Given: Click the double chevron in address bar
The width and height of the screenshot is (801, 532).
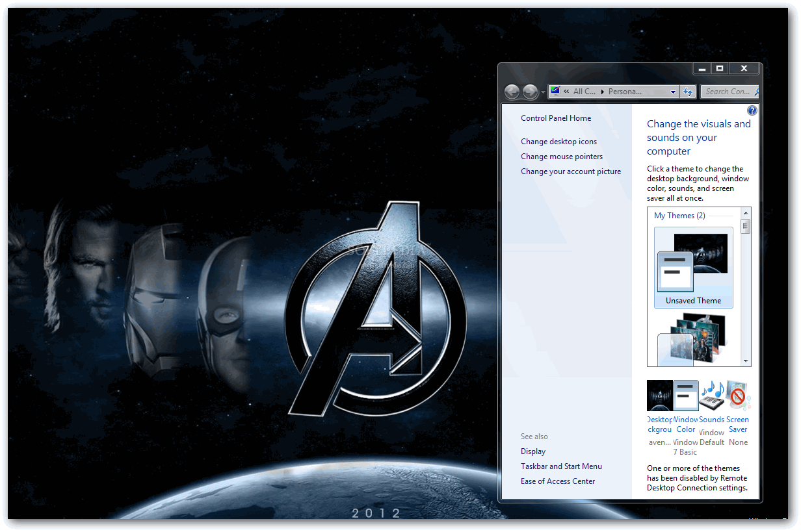Looking at the screenshot, I should coord(566,92).
